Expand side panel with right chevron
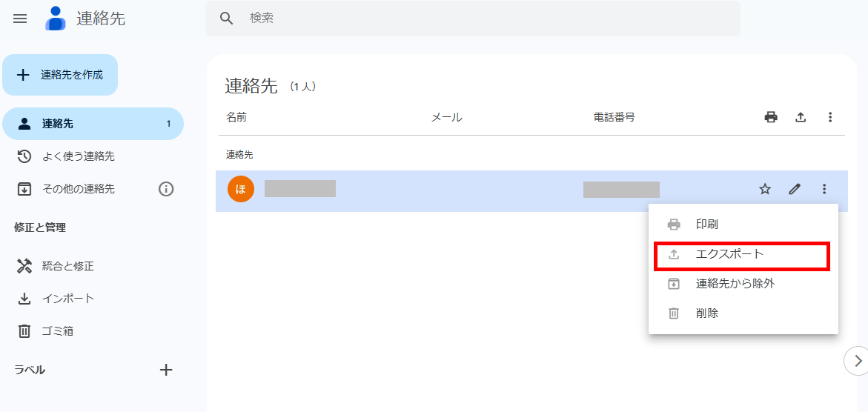Image resolution: width=868 pixels, height=412 pixels. coord(858,361)
